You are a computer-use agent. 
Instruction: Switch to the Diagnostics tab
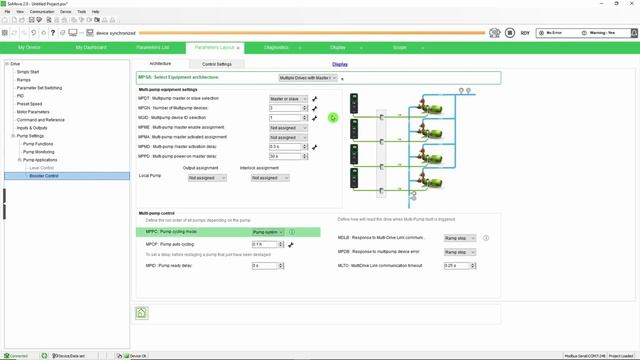tap(276, 48)
